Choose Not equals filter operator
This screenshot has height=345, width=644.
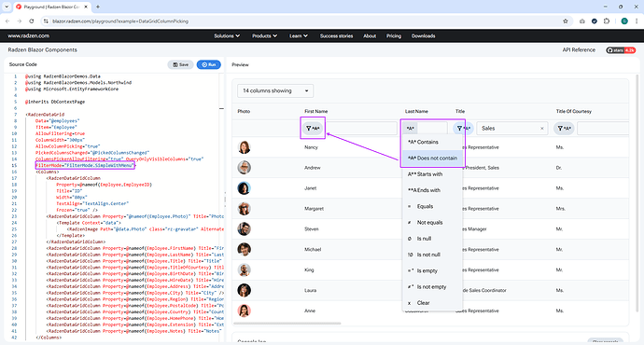pos(432,222)
